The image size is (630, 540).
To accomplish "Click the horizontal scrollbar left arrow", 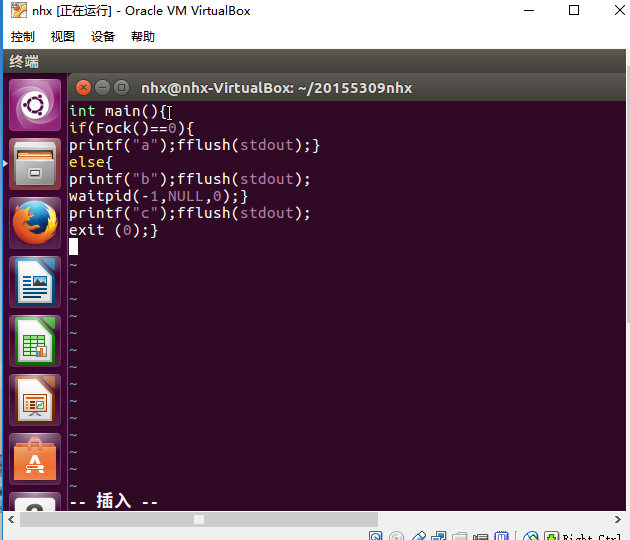I will (11, 520).
